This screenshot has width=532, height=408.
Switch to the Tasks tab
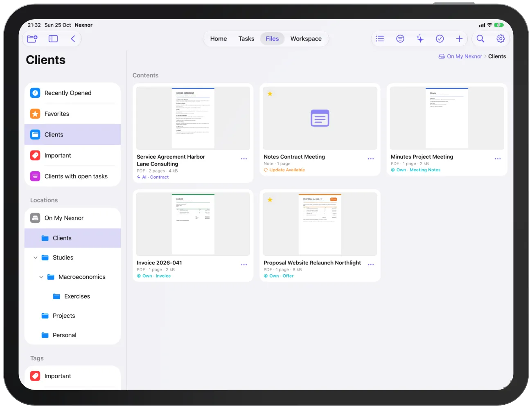[x=246, y=39]
